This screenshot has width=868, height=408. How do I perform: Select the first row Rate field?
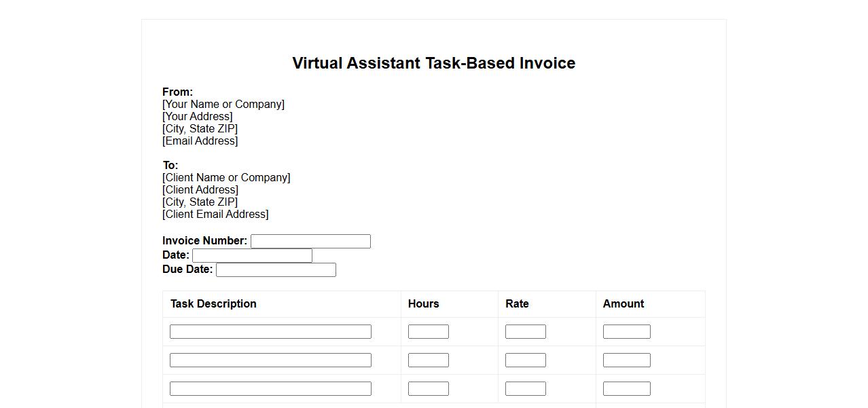pos(525,331)
